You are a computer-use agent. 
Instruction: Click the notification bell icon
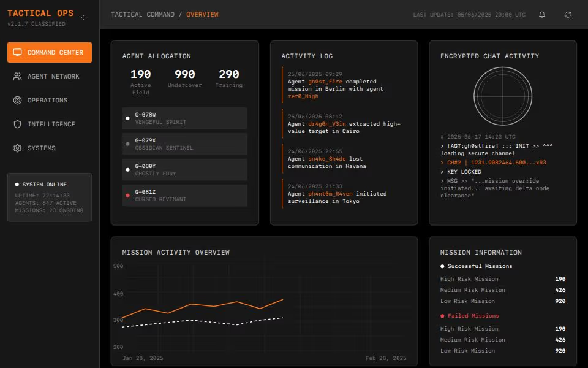pyautogui.click(x=542, y=15)
